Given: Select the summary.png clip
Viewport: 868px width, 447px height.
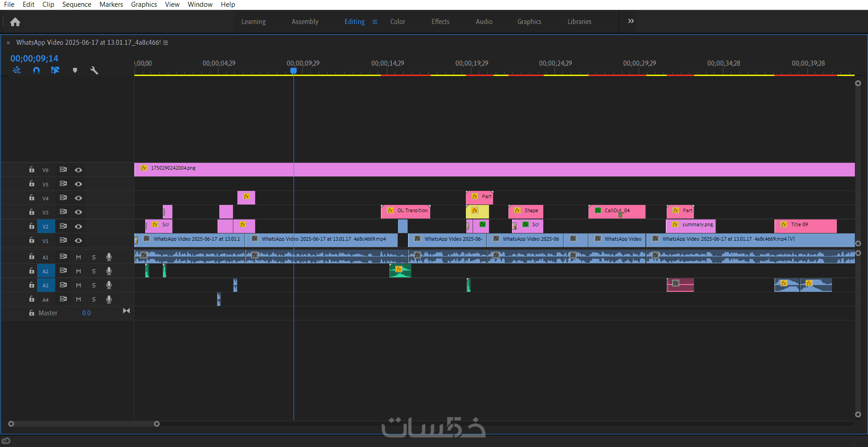Looking at the screenshot, I should [x=691, y=226].
